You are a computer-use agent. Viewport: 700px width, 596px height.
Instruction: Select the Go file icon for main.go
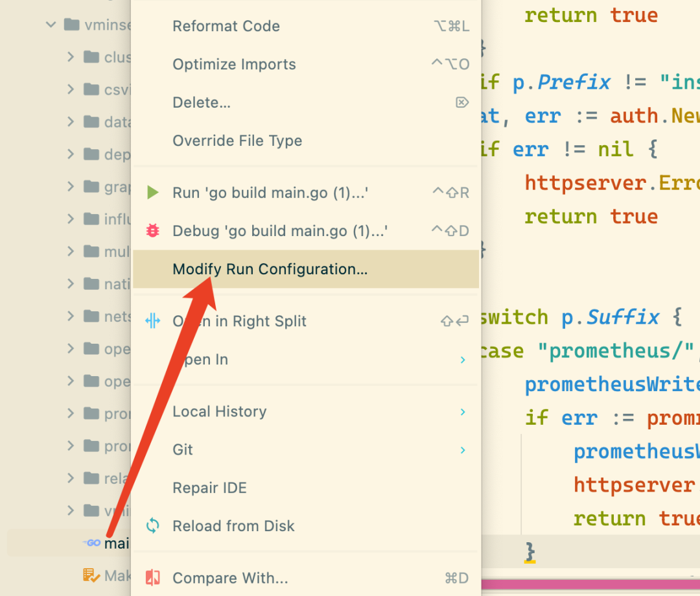point(93,543)
